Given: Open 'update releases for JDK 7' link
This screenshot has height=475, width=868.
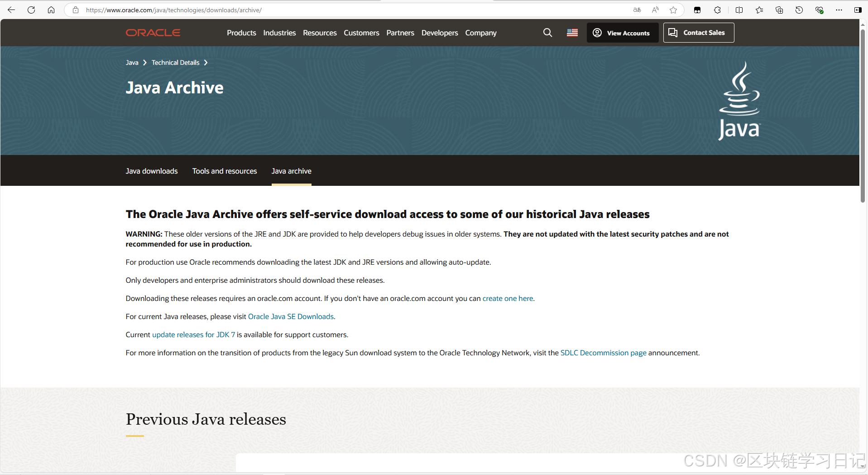Looking at the screenshot, I should 193,334.
